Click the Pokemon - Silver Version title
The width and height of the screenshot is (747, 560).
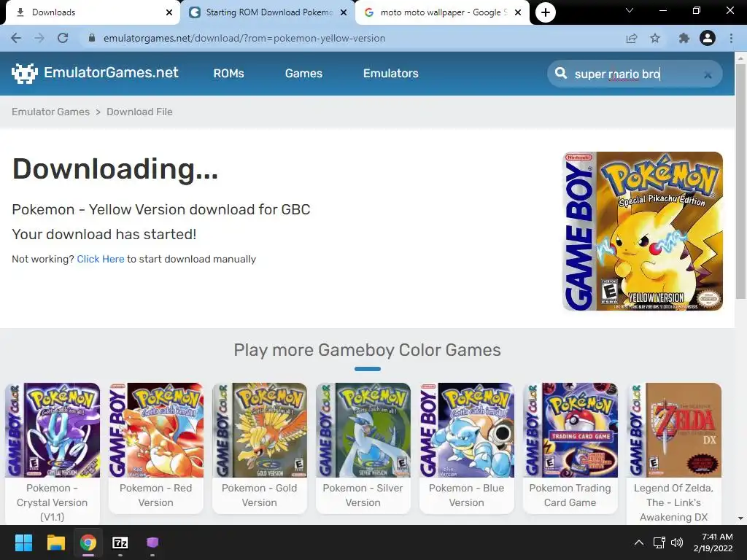click(363, 495)
